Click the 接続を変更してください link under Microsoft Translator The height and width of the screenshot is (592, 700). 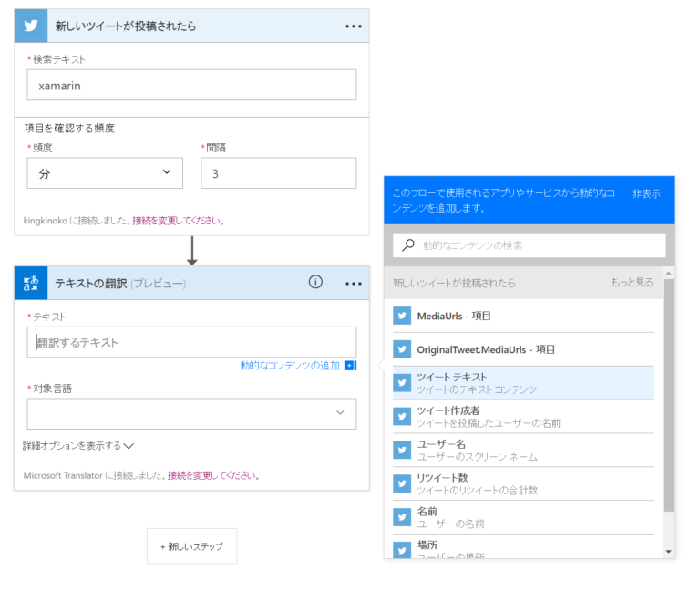(x=213, y=475)
